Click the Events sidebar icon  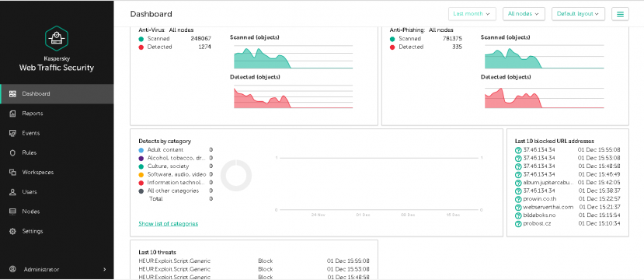(12, 133)
